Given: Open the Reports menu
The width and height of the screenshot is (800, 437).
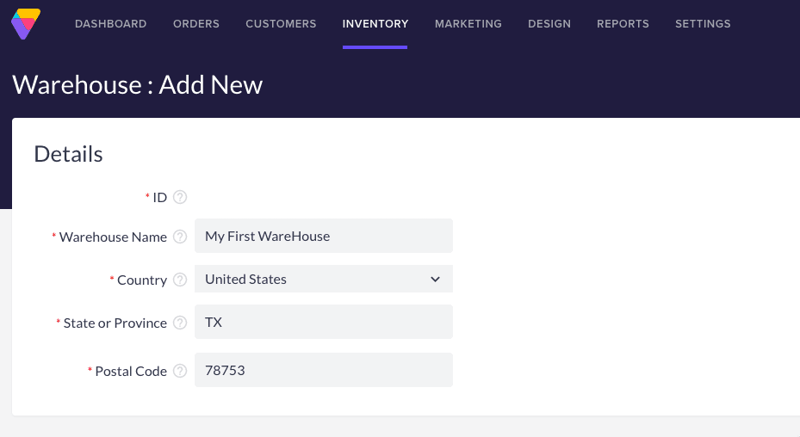Looking at the screenshot, I should point(623,24).
